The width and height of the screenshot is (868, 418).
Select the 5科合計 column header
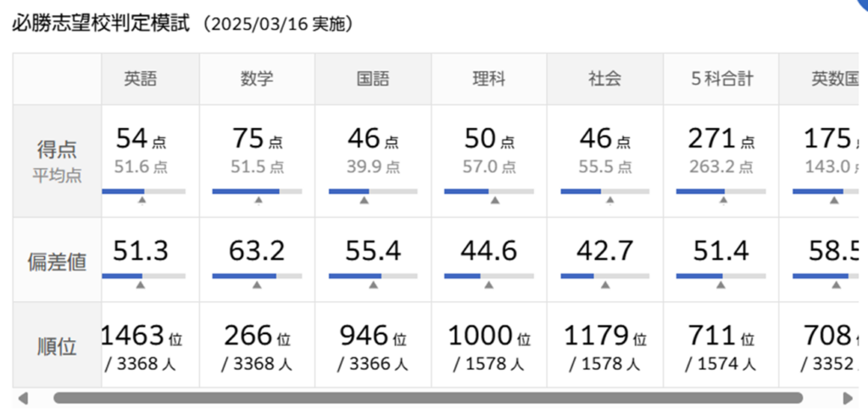tap(721, 79)
